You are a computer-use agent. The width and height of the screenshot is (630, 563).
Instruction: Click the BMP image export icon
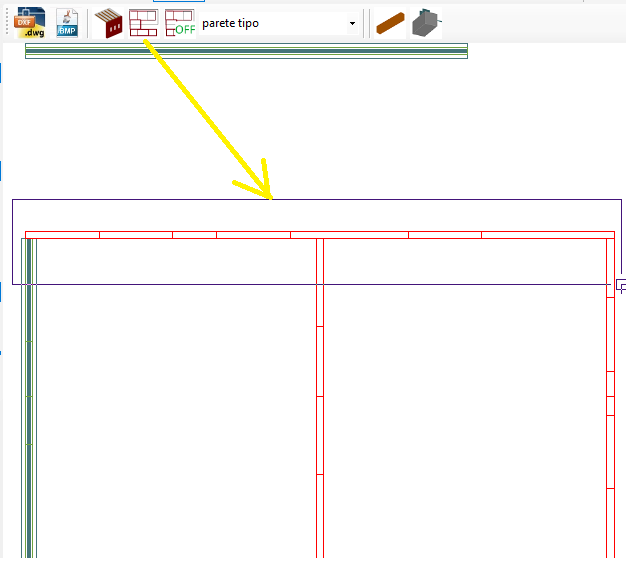pos(67,22)
